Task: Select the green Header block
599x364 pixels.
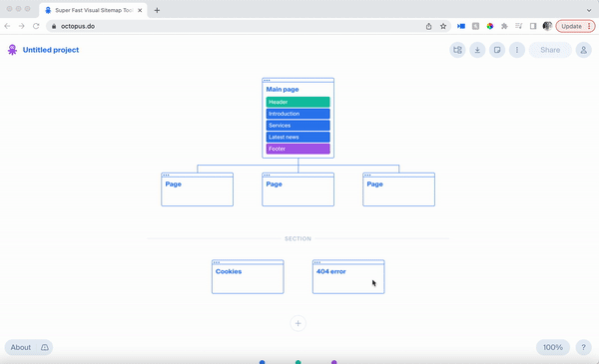Action: [x=298, y=102]
